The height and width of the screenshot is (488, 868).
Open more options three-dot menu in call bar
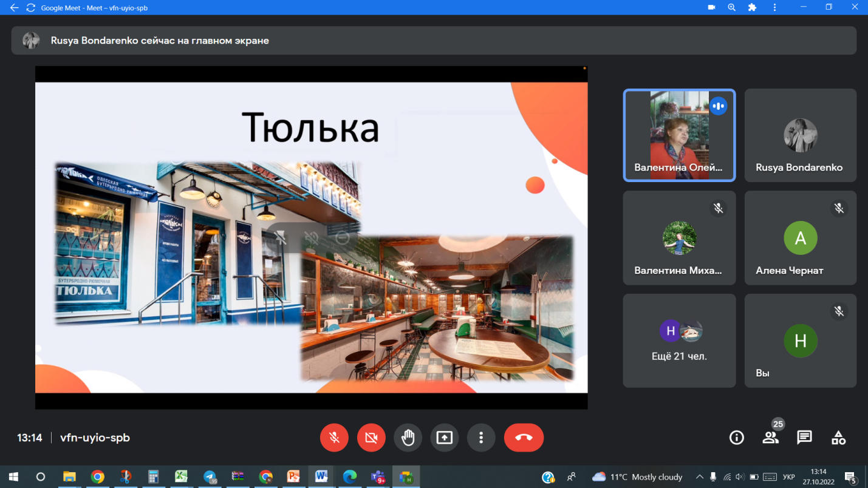(481, 438)
